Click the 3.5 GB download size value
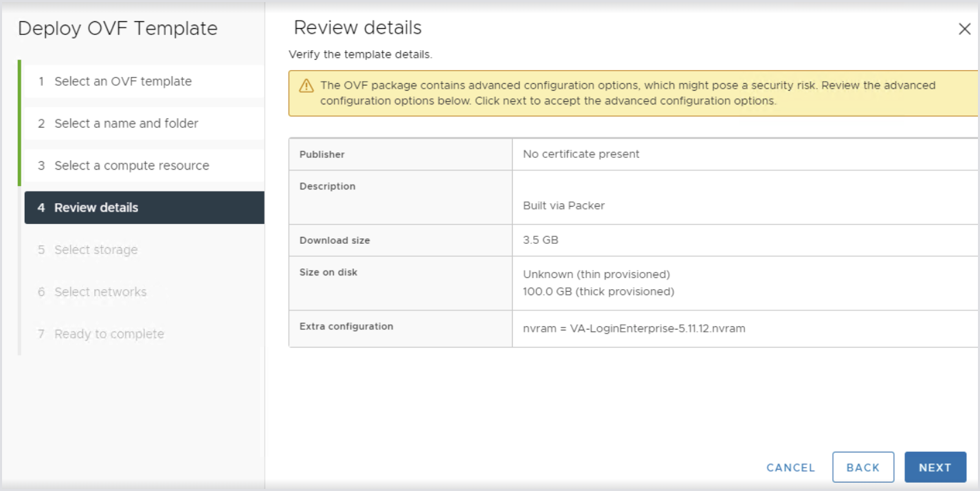980x491 pixels. tap(540, 240)
